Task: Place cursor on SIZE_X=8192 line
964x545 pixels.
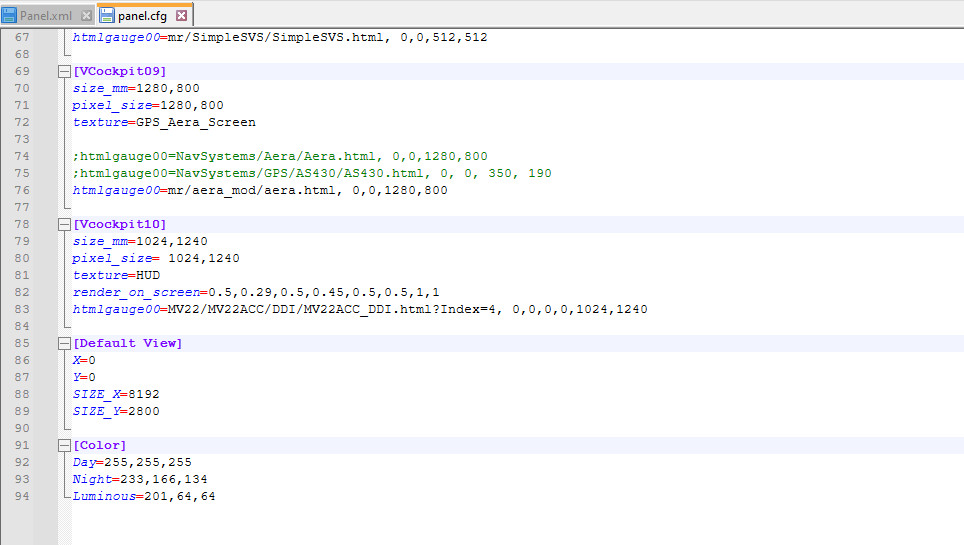Action: click(x=115, y=394)
